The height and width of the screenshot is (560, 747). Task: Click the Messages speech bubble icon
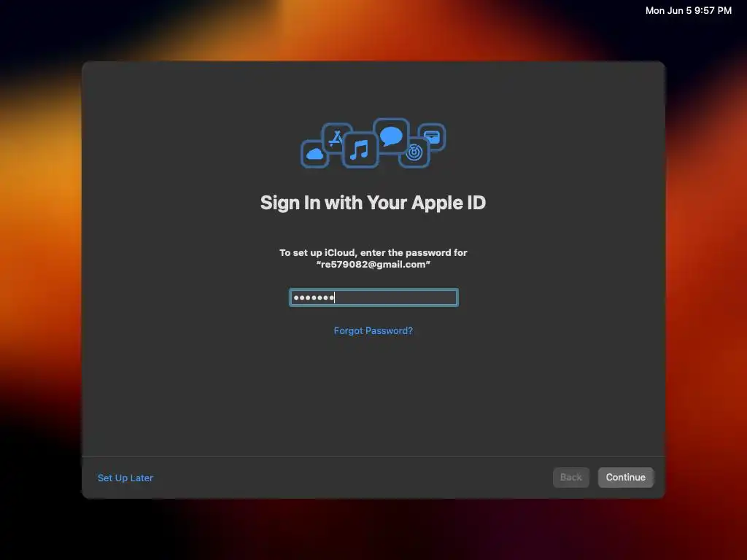pos(391,136)
